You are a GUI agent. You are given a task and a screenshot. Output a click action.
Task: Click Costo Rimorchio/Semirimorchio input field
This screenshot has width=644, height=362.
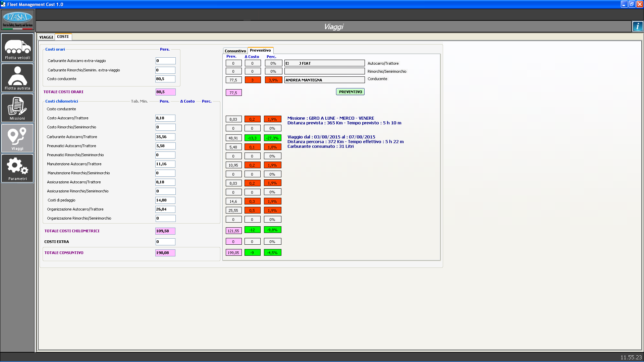click(165, 127)
